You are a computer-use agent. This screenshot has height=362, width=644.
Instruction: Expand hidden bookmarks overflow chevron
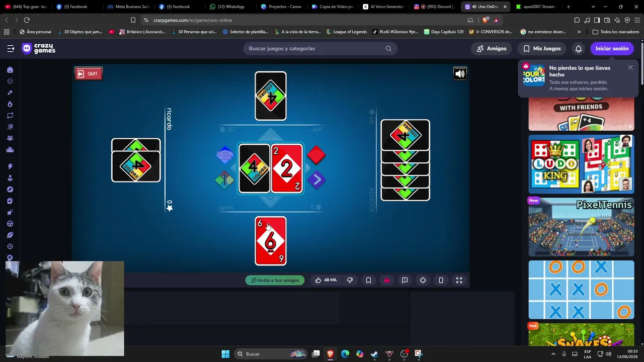(579, 32)
